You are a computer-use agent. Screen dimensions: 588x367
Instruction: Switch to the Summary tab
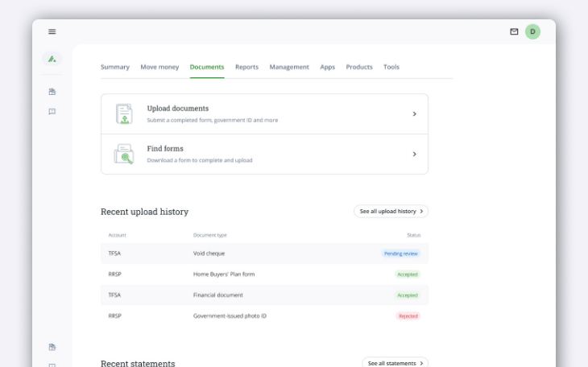115,67
